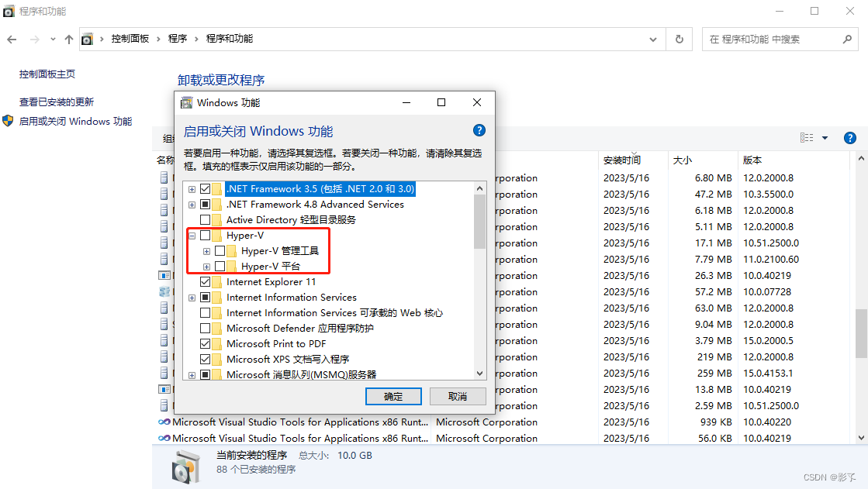
Task: Uncheck Microsoft Print to PDF checkbox
Action: [205, 343]
